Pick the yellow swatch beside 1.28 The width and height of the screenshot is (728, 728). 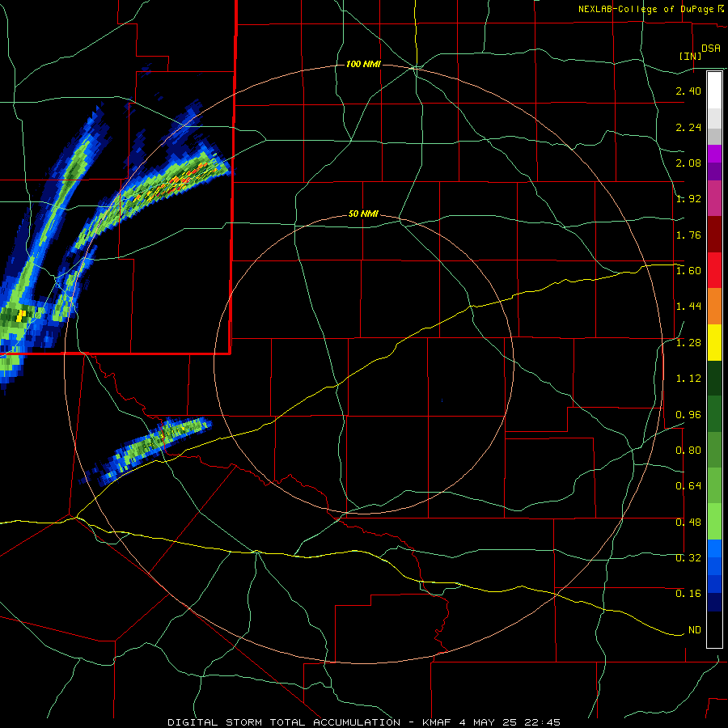714,342
